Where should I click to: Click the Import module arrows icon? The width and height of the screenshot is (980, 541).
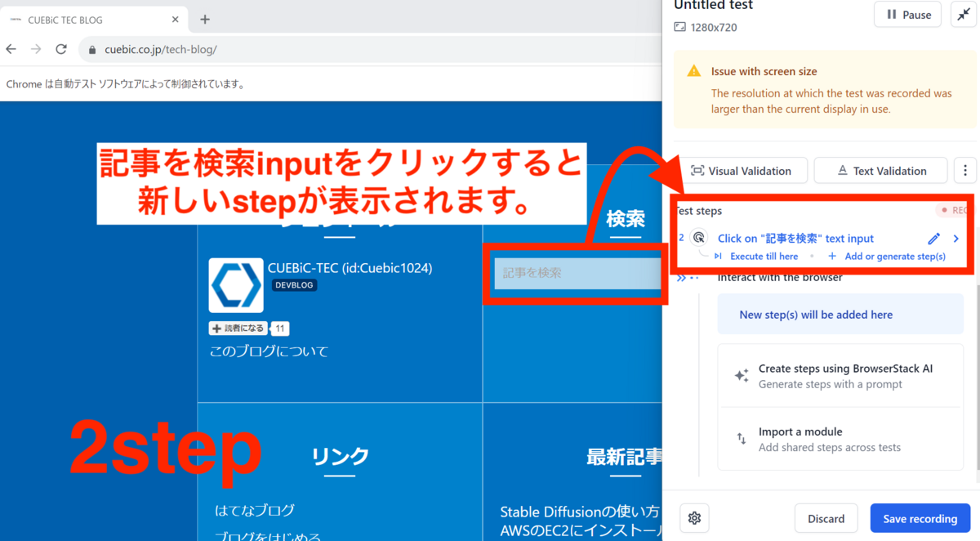click(742, 439)
